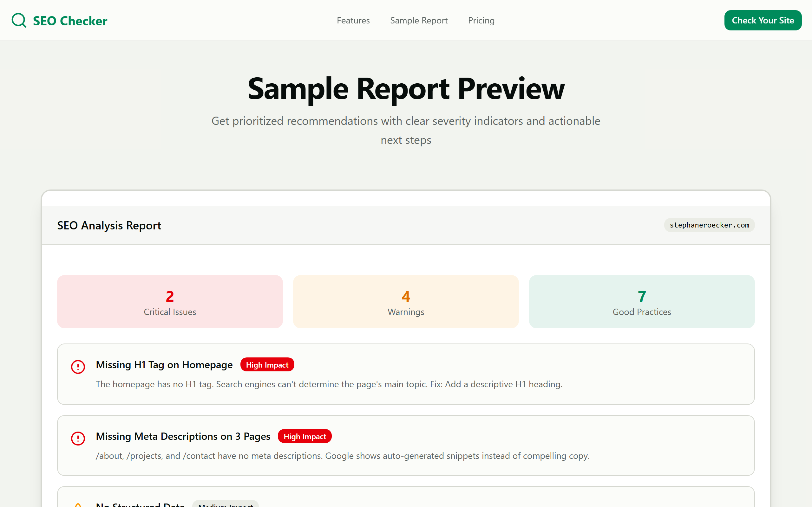Click the High Impact badge on Missing H1 Tag
This screenshot has height=507, width=812.
click(x=267, y=364)
